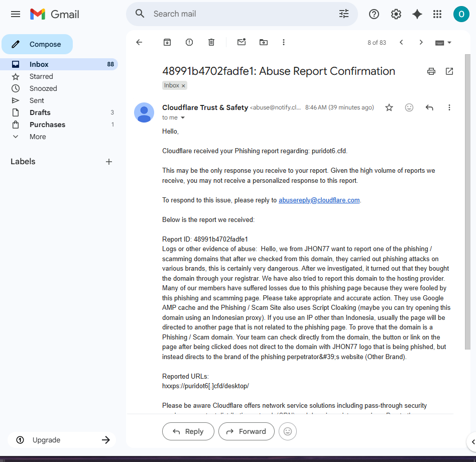
Task: Open message More menu next to reply
Action: click(x=449, y=107)
